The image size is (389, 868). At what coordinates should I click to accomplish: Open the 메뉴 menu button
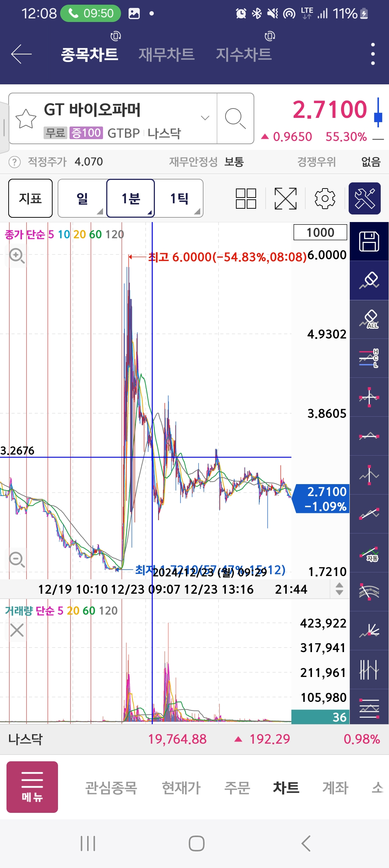click(x=32, y=787)
